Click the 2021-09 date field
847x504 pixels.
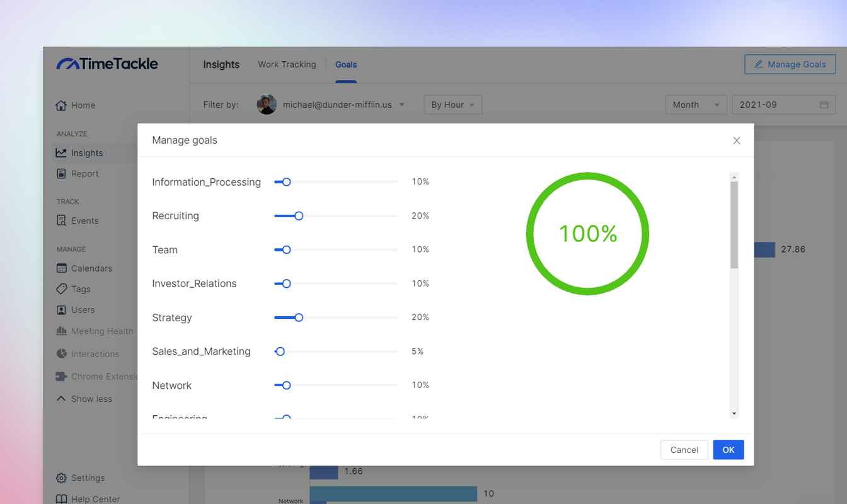pos(784,105)
